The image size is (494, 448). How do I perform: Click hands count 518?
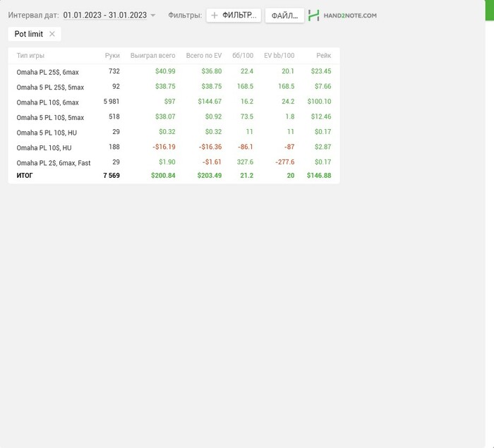click(114, 116)
